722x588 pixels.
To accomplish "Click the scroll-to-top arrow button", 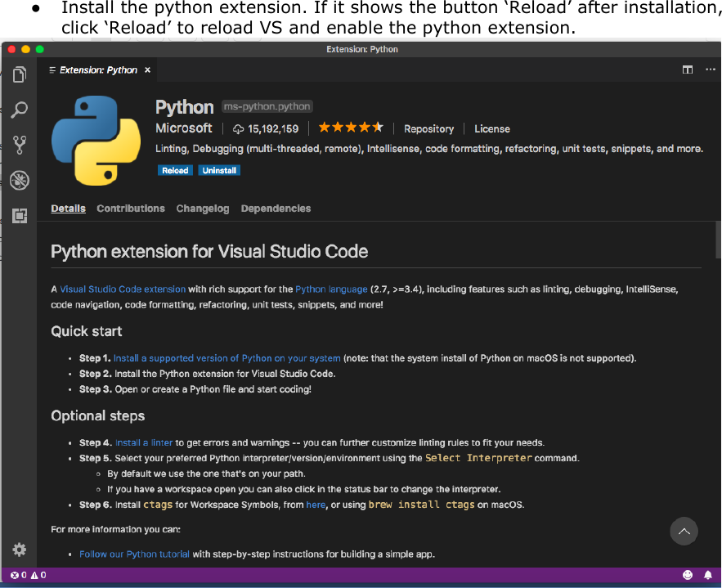I will point(684,532).
